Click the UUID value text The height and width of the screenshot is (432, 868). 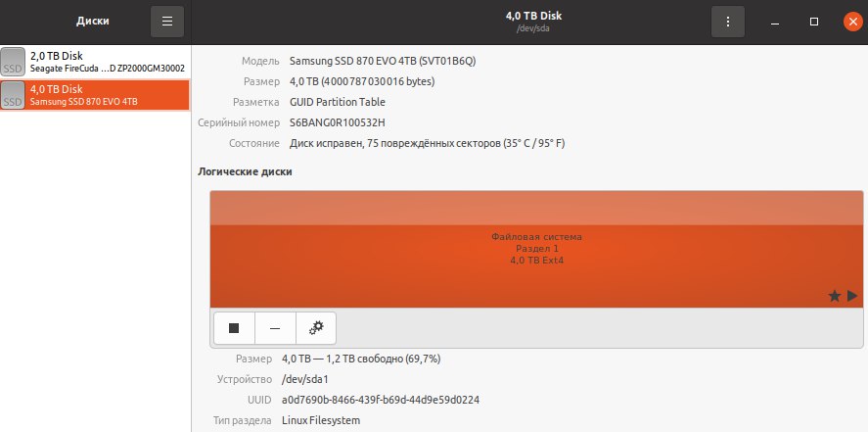[x=381, y=400]
